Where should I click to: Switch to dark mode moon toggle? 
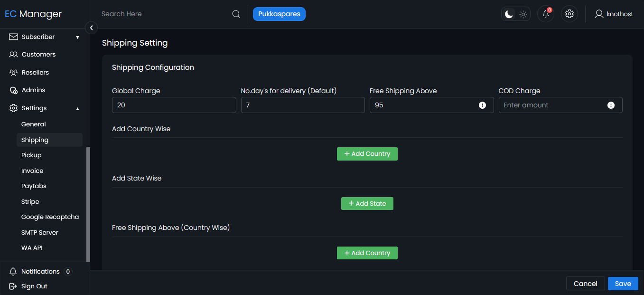[x=509, y=14]
